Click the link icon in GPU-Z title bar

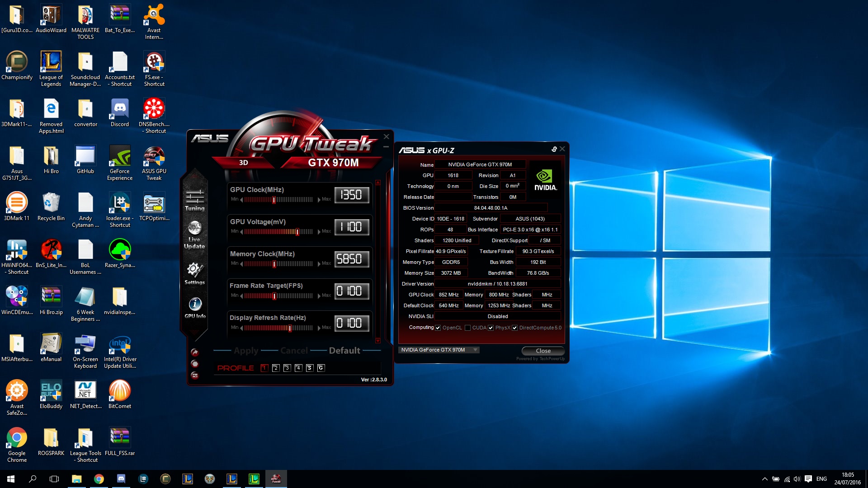(x=554, y=149)
